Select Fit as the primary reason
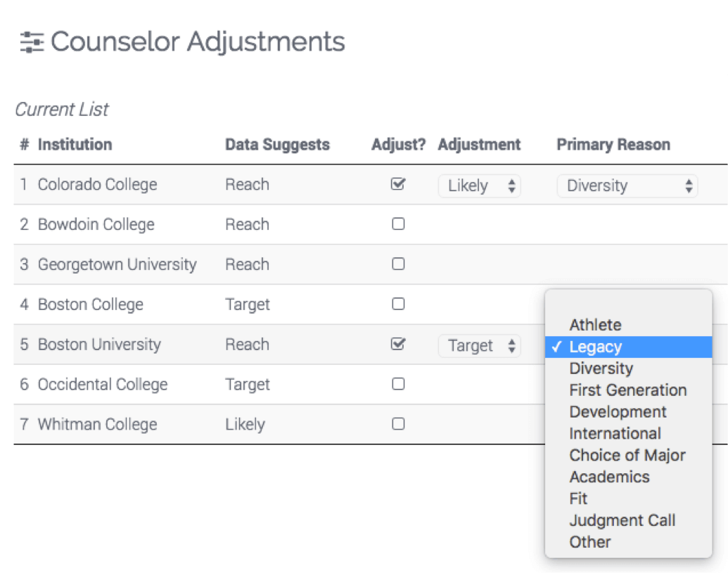Image resolution: width=728 pixels, height=573 pixels. click(x=629, y=498)
